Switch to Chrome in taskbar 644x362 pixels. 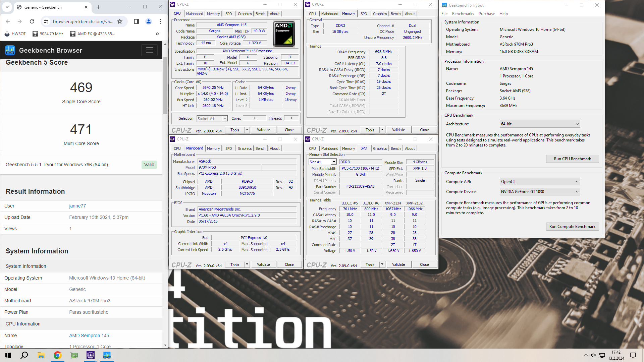pyautogui.click(x=57, y=355)
